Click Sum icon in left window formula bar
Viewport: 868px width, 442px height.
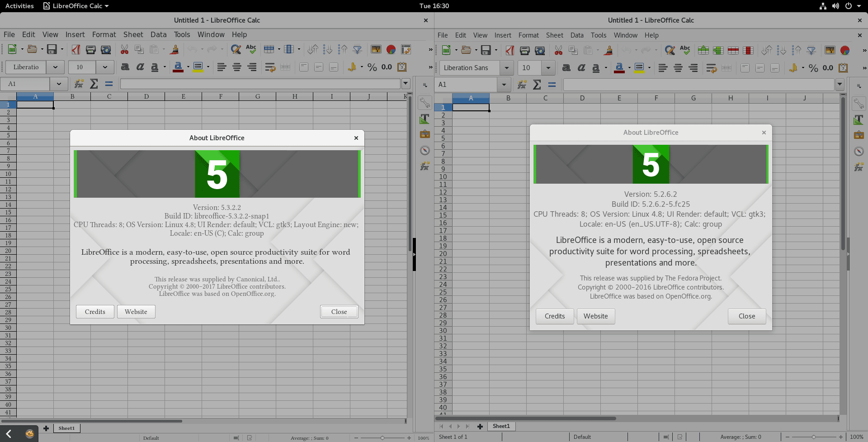tap(94, 84)
